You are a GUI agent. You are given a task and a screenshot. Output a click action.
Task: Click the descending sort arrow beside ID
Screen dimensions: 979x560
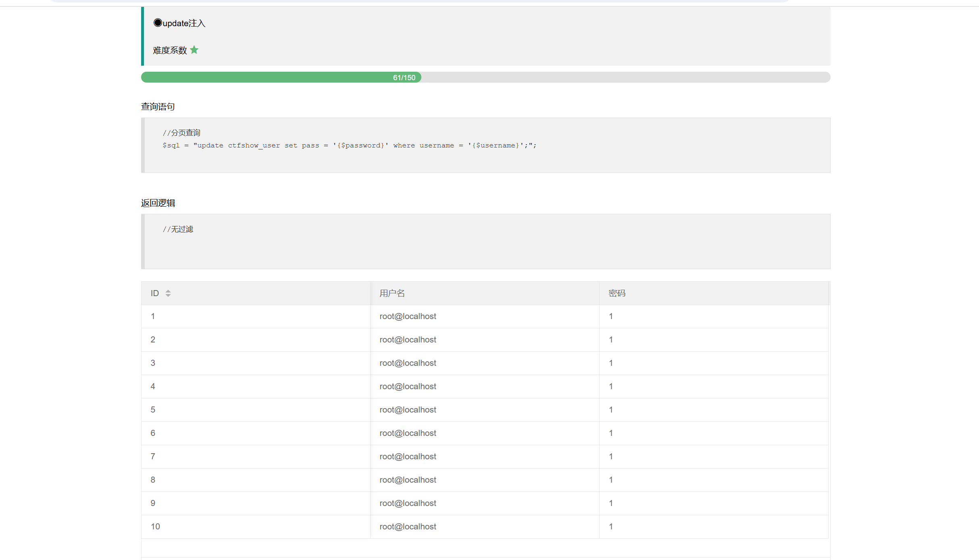tap(168, 296)
